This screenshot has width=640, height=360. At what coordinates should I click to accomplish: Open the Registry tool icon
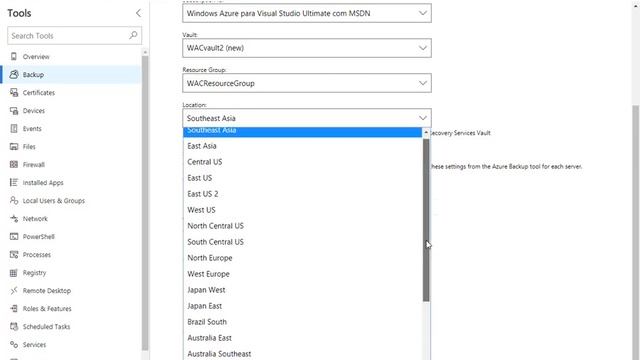pos(14,273)
